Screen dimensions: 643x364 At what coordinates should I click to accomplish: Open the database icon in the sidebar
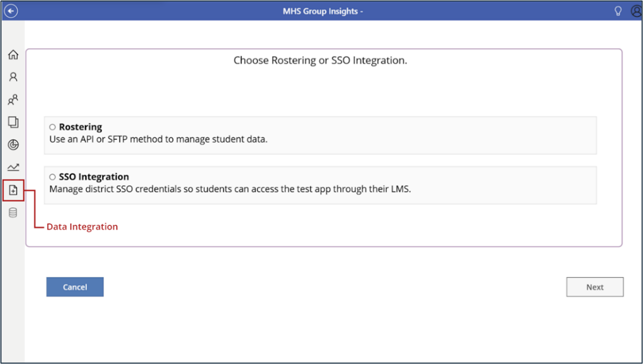point(13,213)
